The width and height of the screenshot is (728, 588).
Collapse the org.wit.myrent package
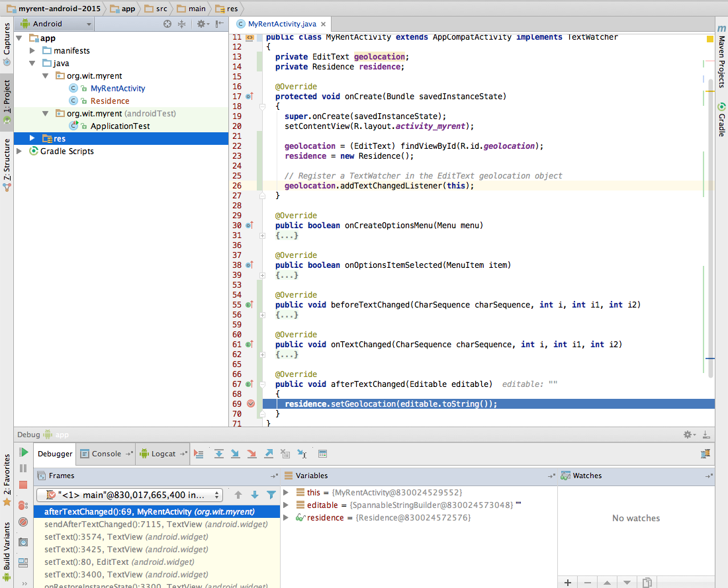click(x=44, y=75)
